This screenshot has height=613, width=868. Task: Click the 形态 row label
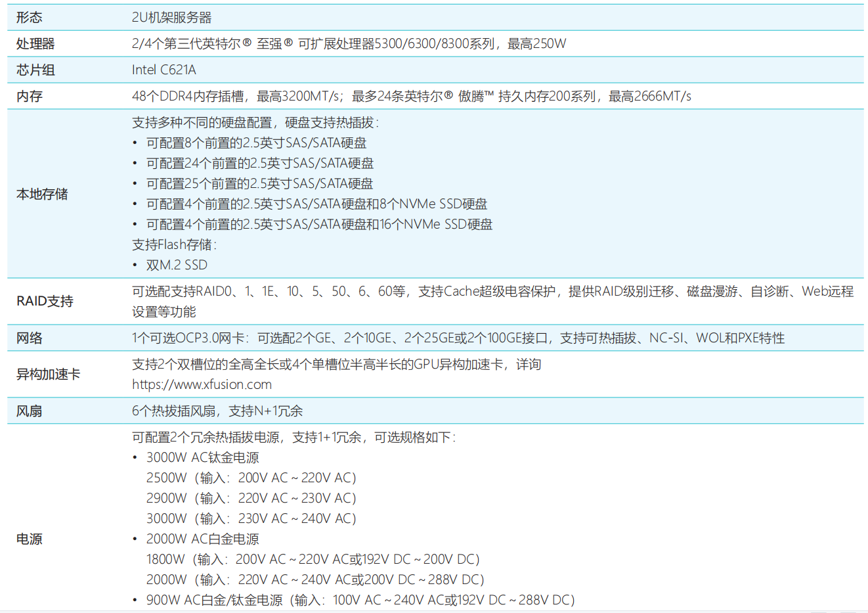[30, 18]
